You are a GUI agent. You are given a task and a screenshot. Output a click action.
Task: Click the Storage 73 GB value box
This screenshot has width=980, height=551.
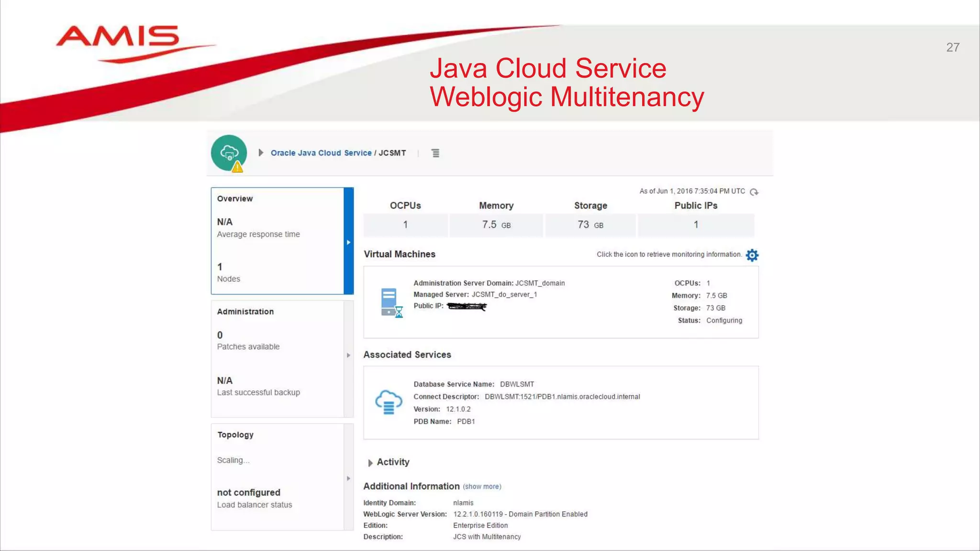pyautogui.click(x=590, y=225)
